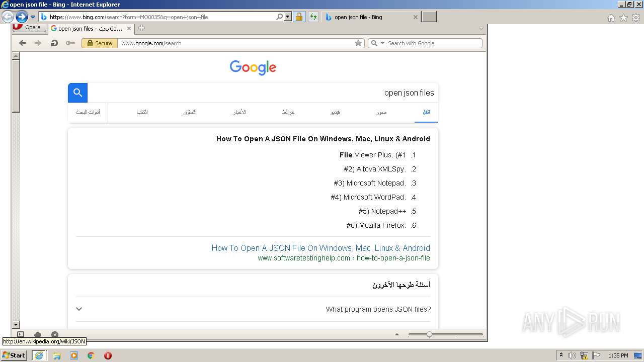Viewport: 644px width, 362px height.
Task: Click the Opera Link cloud icon
Action: [x=38, y=334]
